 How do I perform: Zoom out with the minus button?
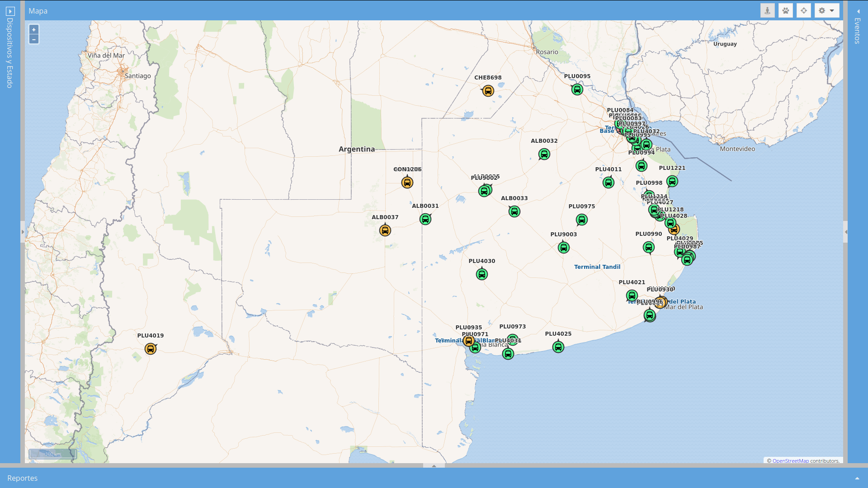point(34,39)
